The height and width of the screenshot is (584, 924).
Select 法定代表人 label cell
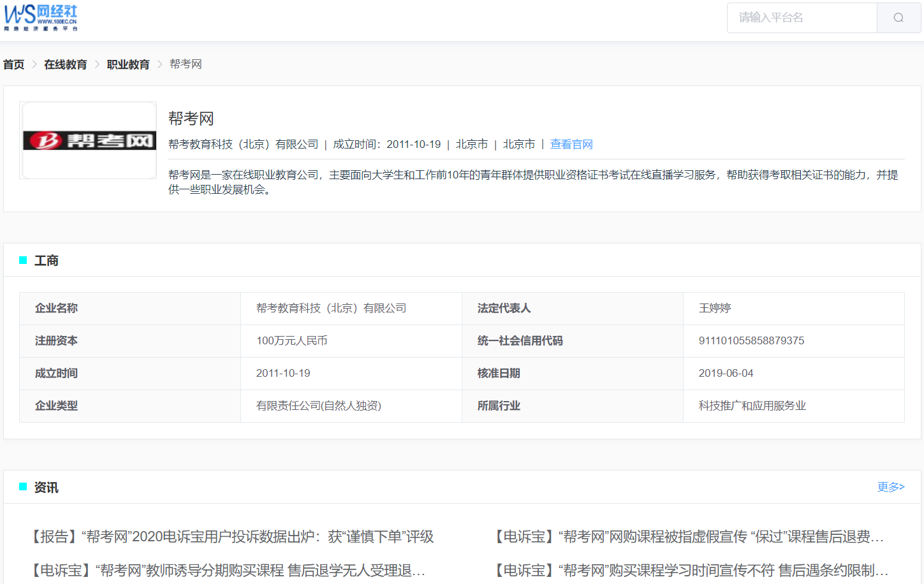click(573, 309)
